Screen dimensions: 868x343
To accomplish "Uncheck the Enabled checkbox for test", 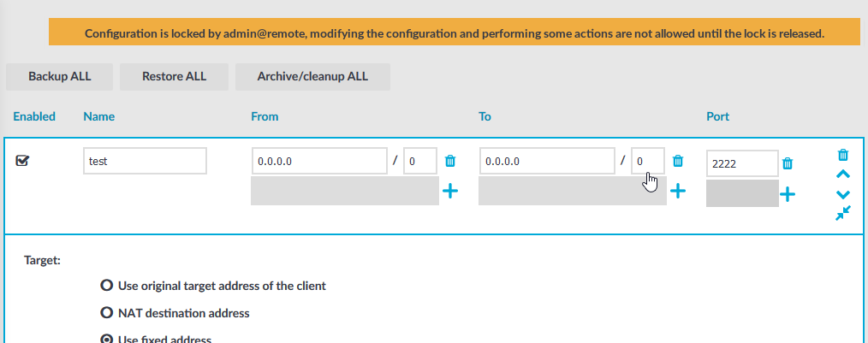I will point(22,161).
